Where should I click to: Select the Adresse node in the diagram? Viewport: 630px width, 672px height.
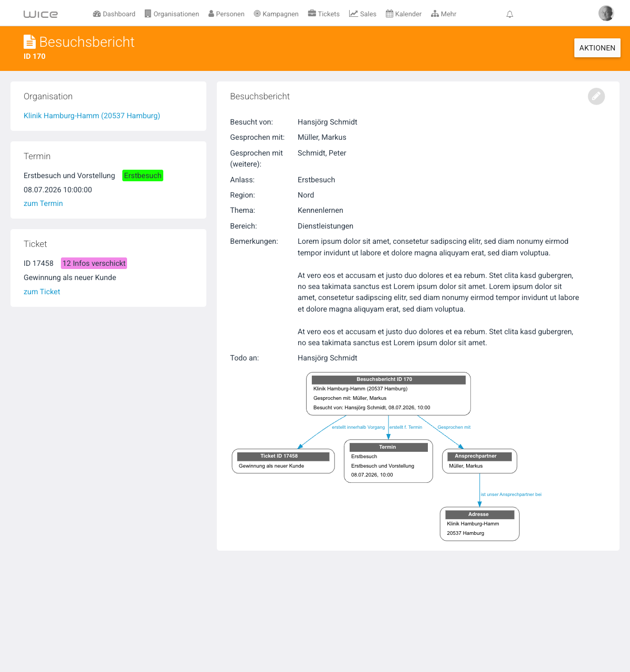click(480, 524)
